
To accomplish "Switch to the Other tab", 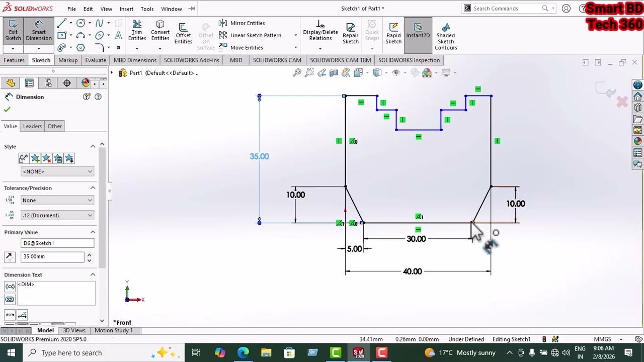I will [x=55, y=126].
